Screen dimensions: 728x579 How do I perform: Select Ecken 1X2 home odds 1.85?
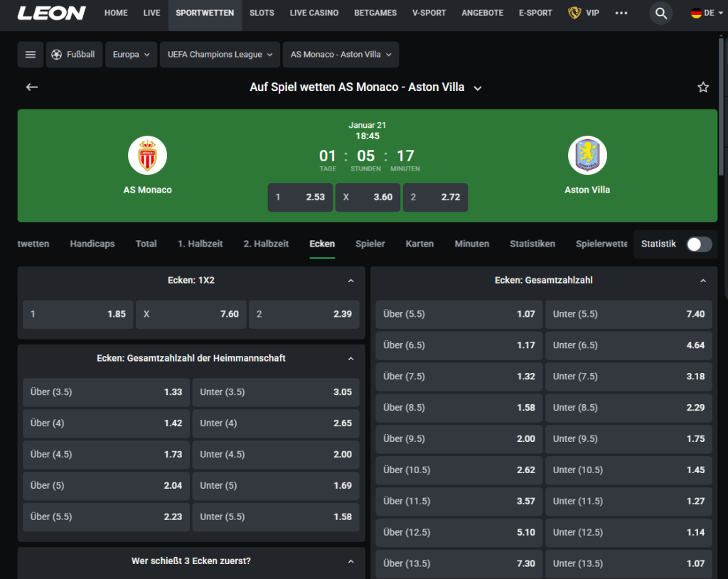78,314
